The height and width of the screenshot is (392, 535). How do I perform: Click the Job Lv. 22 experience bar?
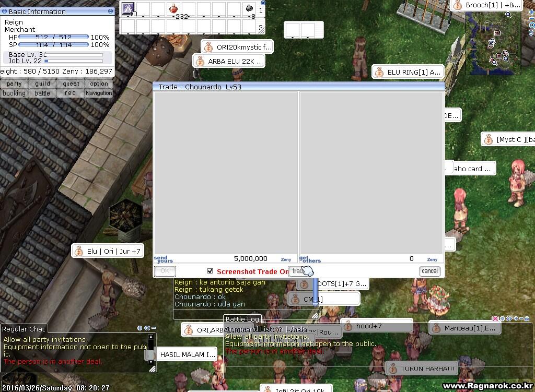pyautogui.click(x=74, y=61)
